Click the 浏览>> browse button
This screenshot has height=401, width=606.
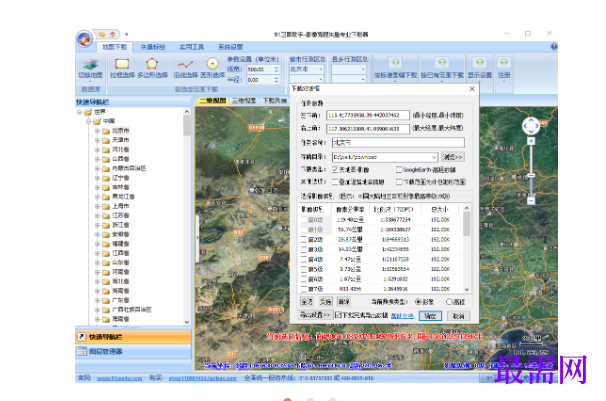point(453,157)
